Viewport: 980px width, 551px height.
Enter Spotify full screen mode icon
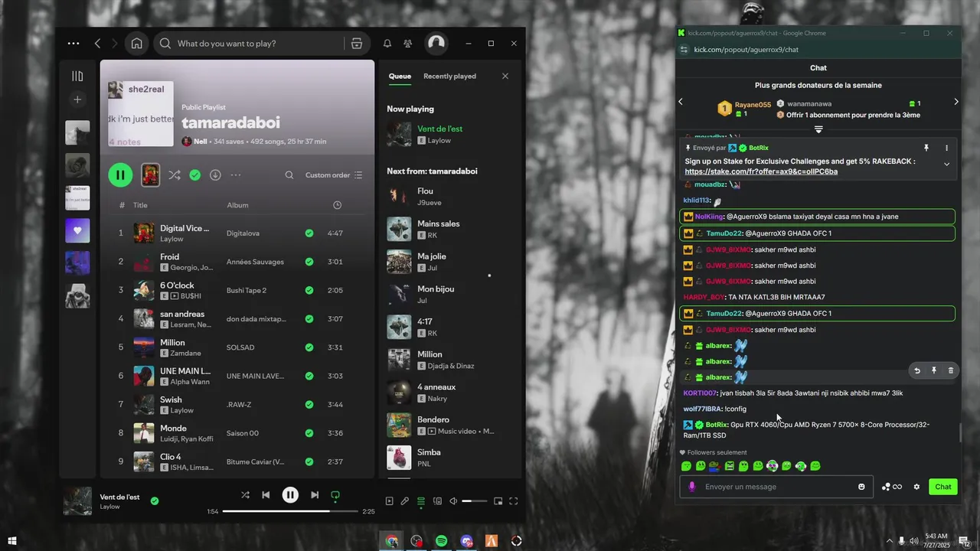point(514,501)
